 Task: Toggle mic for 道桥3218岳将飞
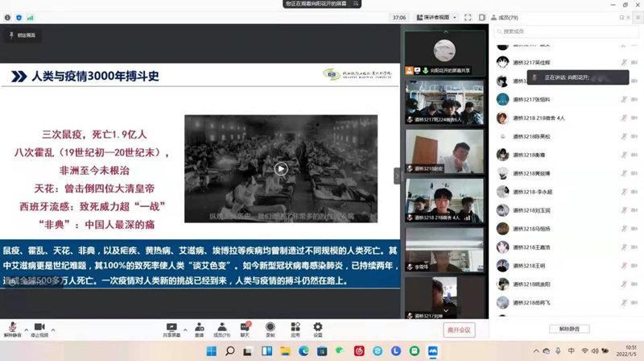(x=624, y=303)
